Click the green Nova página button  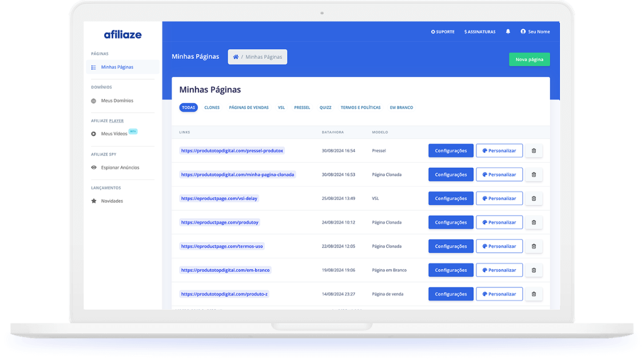[529, 59]
